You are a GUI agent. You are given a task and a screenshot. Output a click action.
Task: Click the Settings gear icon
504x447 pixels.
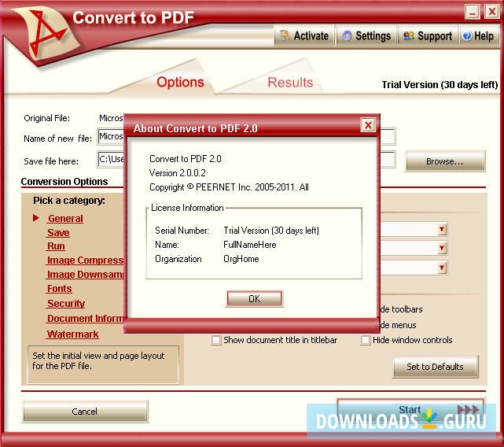coord(347,35)
